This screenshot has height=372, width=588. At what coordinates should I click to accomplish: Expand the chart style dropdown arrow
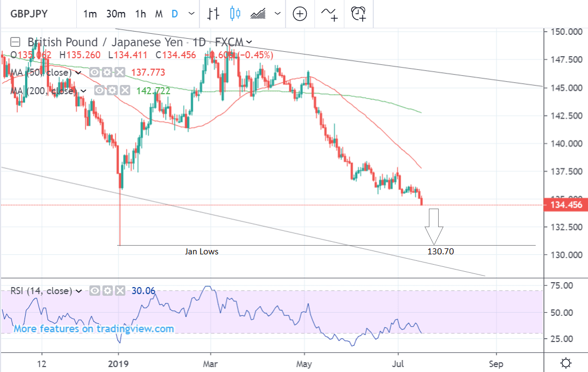(x=278, y=14)
